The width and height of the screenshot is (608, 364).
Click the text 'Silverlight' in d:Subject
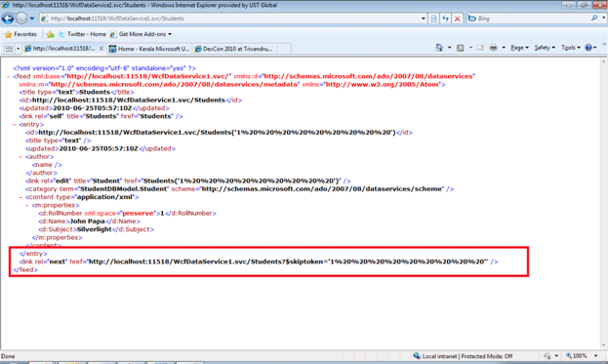click(95, 229)
